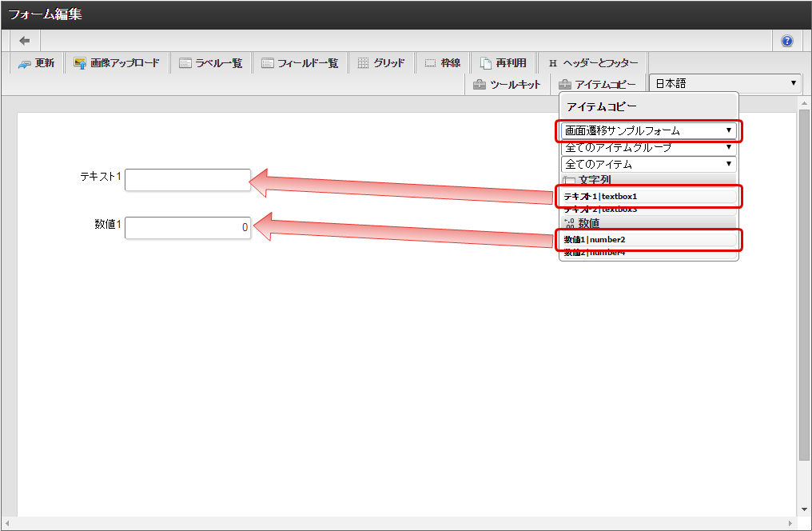Click the scroll down arrow

[x=804, y=509]
